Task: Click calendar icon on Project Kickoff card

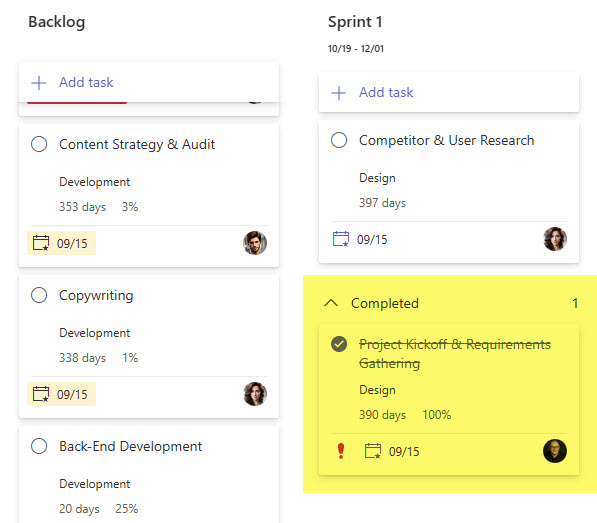Action: click(373, 451)
